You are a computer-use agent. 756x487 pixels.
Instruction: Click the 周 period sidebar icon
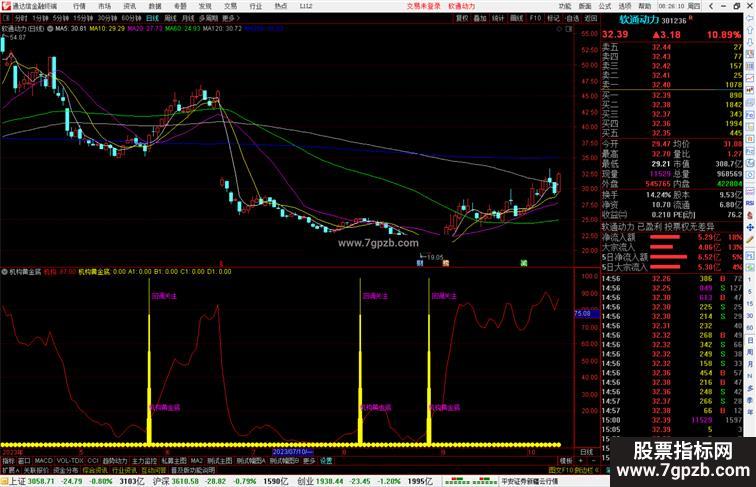pyautogui.click(x=750, y=352)
